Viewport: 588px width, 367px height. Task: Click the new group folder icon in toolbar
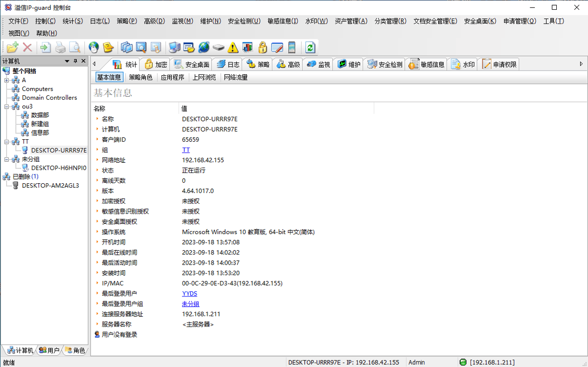click(12, 47)
